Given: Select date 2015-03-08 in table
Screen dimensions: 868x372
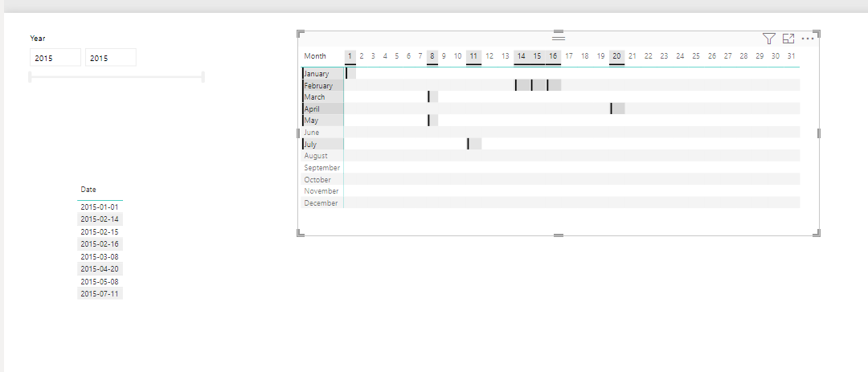Looking at the screenshot, I should pyautogui.click(x=100, y=257).
